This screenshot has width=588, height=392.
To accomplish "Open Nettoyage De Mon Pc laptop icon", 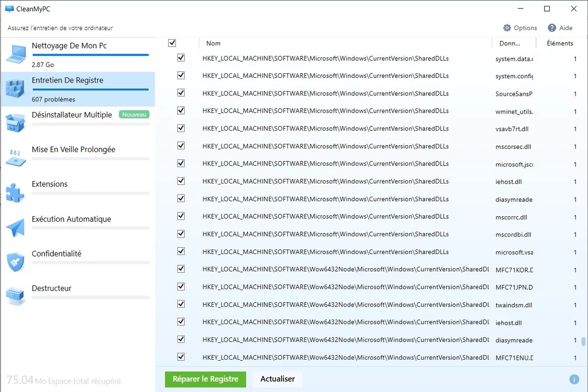I will tap(16, 54).
